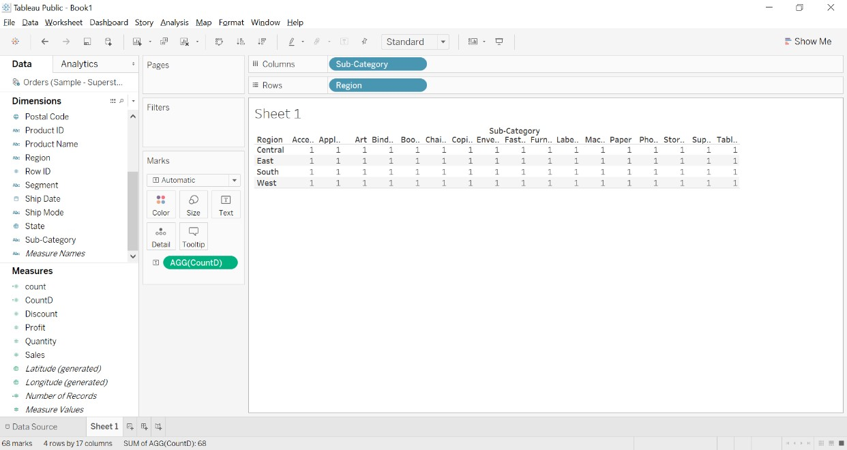Select the CountD measure
The height and width of the screenshot is (450, 847).
(39, 300)
